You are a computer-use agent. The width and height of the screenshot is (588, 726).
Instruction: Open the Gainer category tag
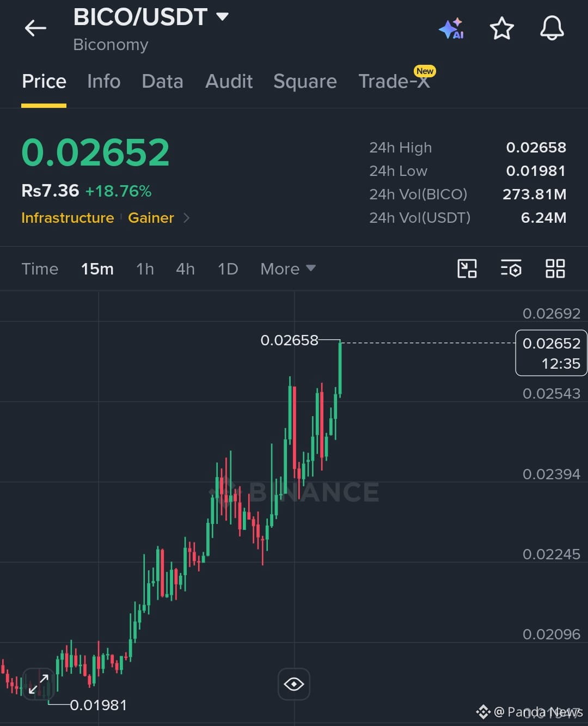coord(151,218)
